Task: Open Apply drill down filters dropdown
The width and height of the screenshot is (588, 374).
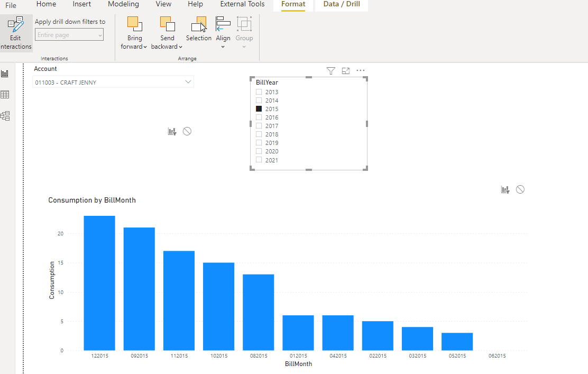Action: pos(69,35)
